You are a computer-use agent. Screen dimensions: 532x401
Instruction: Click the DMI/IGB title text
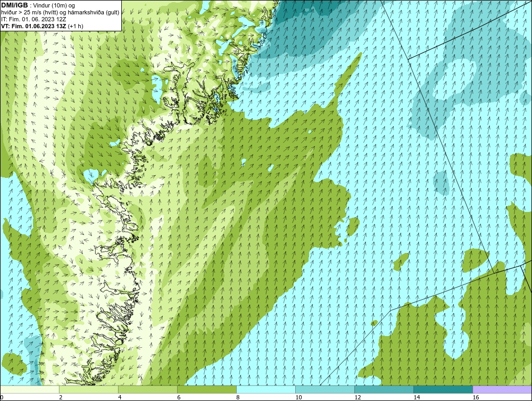14,5
